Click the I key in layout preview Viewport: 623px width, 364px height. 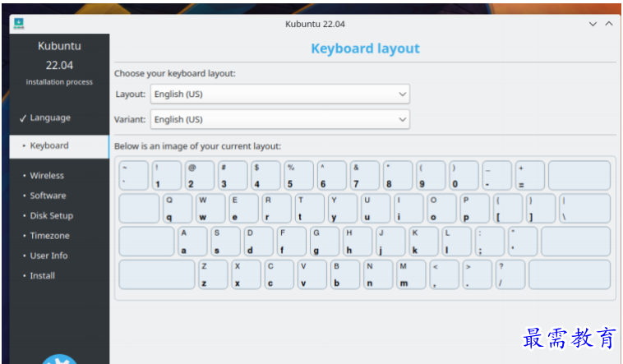pyautogui.click(x=408, y=208)
